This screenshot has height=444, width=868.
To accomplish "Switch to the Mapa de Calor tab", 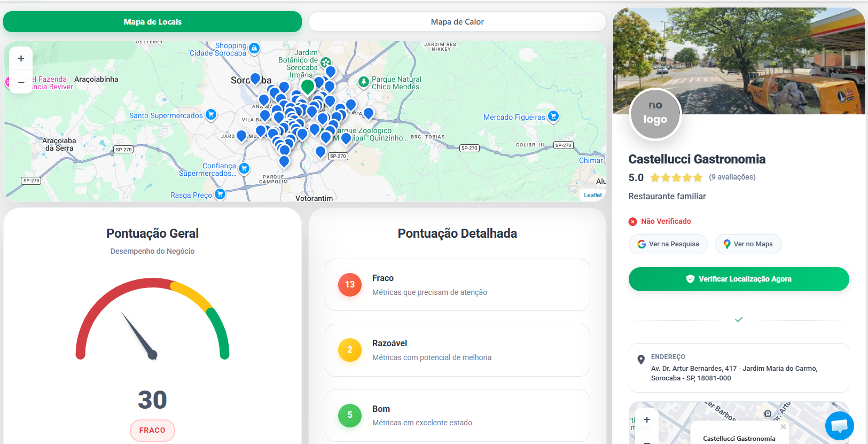I will [457, 22].
